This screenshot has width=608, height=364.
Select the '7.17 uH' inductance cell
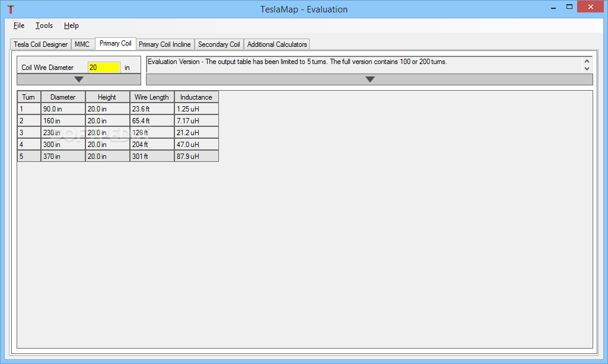[196, 121]
